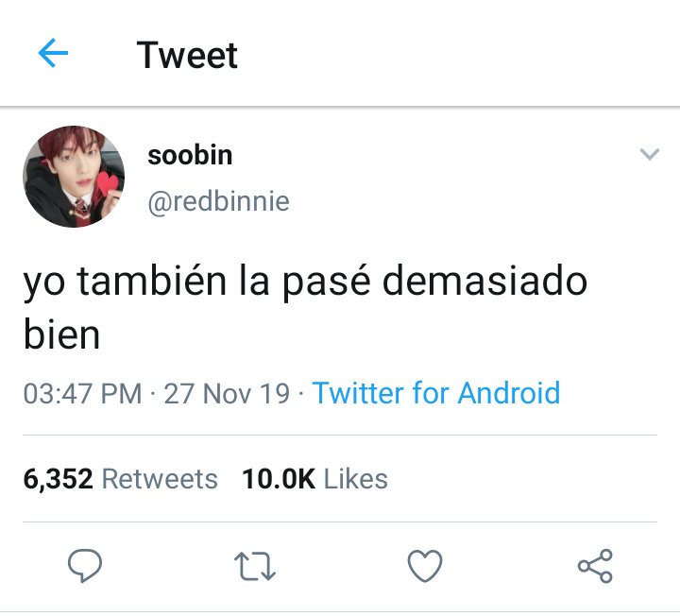Like the tweet with the heart icon

[425, 566]
